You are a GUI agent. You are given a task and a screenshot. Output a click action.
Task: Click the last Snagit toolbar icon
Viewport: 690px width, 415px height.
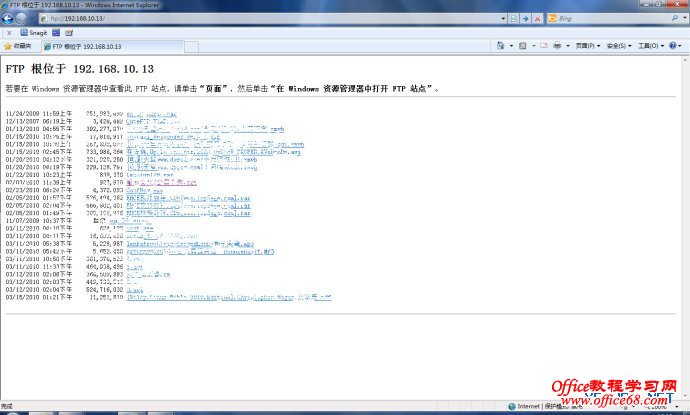tap(69, 33)
